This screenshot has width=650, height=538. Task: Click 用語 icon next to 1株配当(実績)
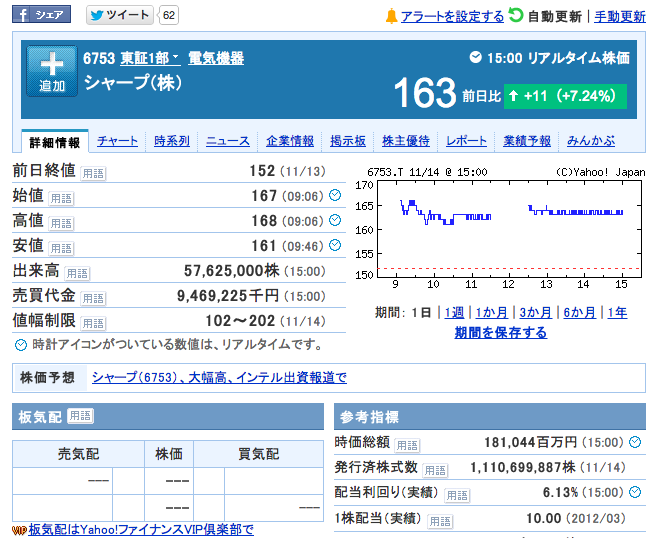click(x=440, y=521)
